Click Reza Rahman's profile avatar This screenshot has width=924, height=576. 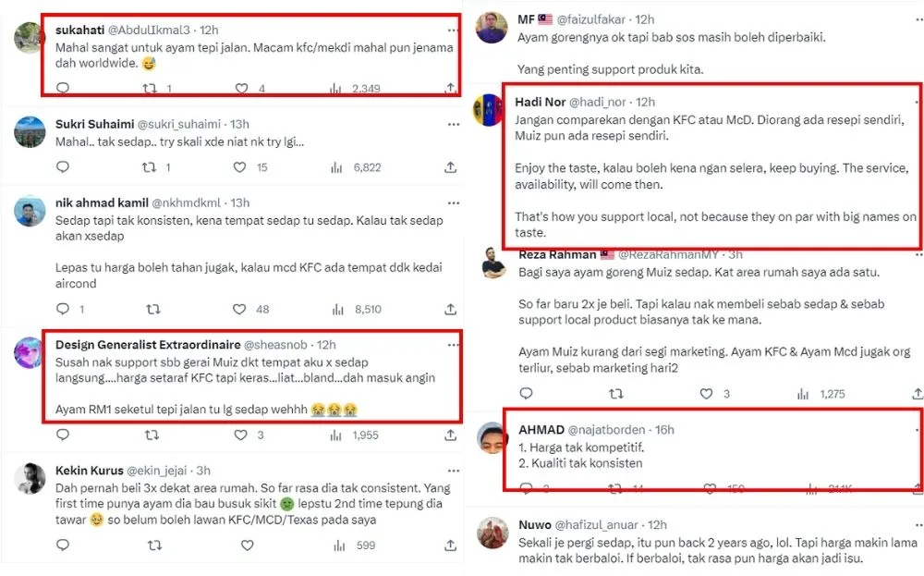point(493,264)
